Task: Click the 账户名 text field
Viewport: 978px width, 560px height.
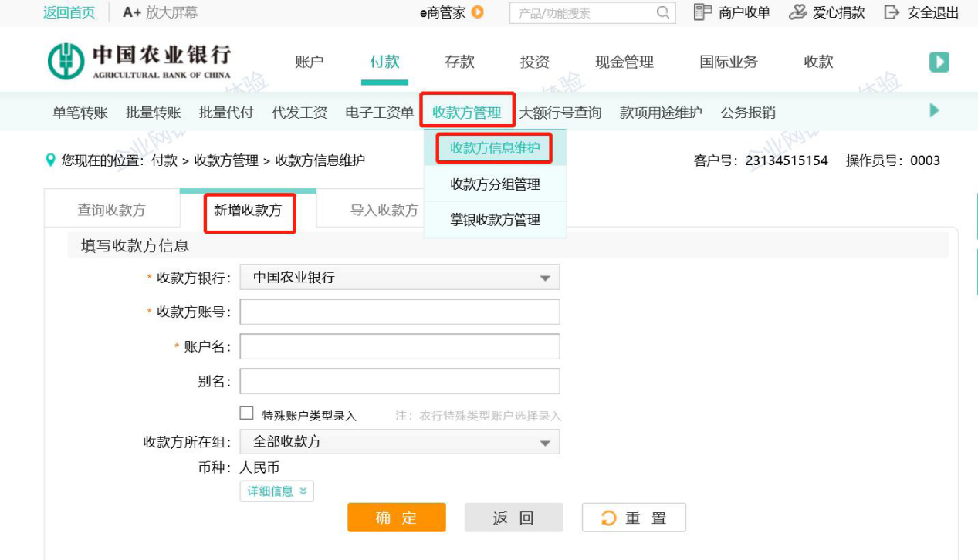Action: click(x=399, y=347)
